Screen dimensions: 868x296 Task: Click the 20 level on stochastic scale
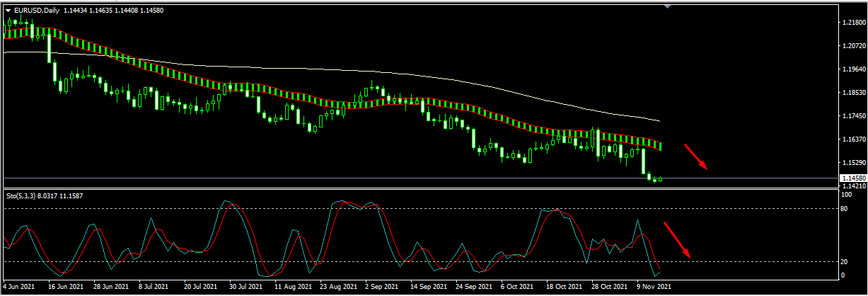[844, 261]
